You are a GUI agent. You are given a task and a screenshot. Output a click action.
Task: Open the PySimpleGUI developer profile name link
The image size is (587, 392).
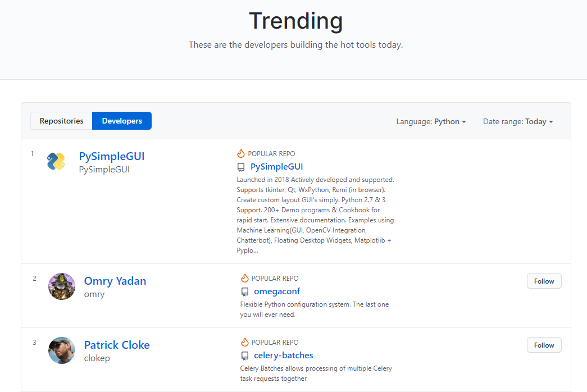click(x=112, y=156)
